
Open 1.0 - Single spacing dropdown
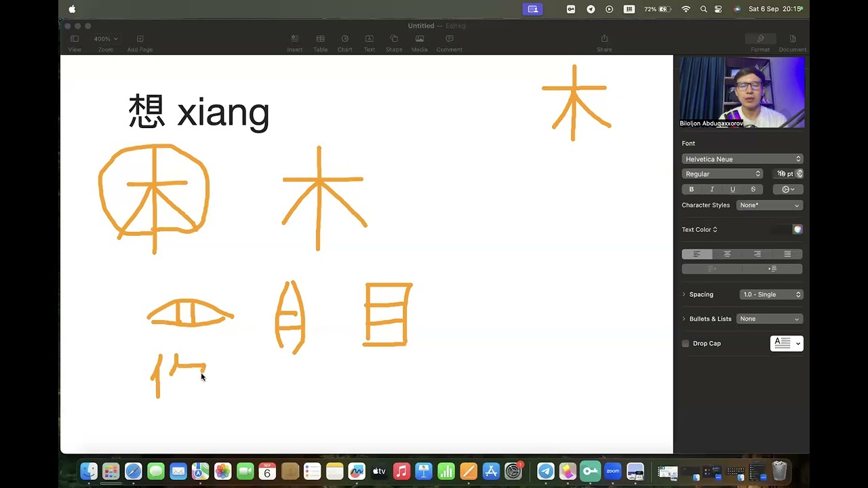coord(771,294)
